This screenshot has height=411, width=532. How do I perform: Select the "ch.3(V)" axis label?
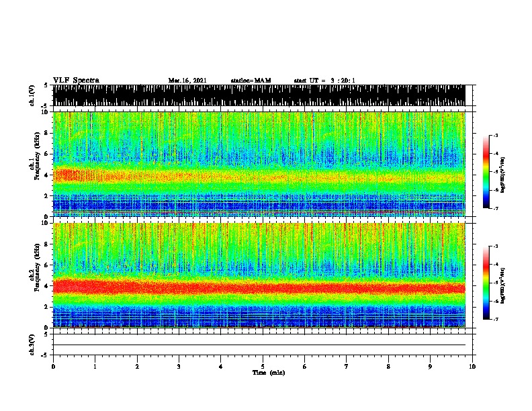coord(32,345)
